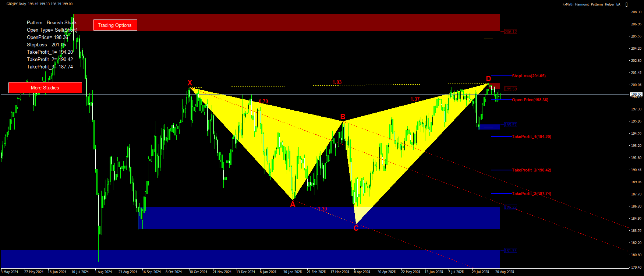Select the TakeProfit_2(190.42) label
The width and height of the screenshot is (644, 276).
(531, 170)
